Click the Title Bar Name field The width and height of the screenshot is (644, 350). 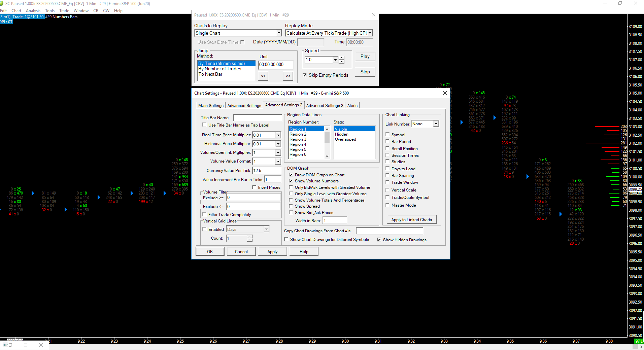(258, 117)
